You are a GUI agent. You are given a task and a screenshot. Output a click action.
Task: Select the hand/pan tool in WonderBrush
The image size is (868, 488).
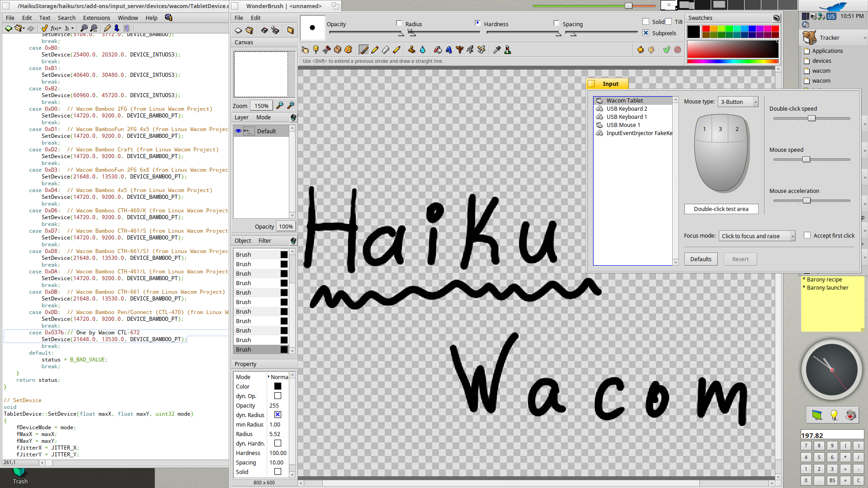click(305, 50)
